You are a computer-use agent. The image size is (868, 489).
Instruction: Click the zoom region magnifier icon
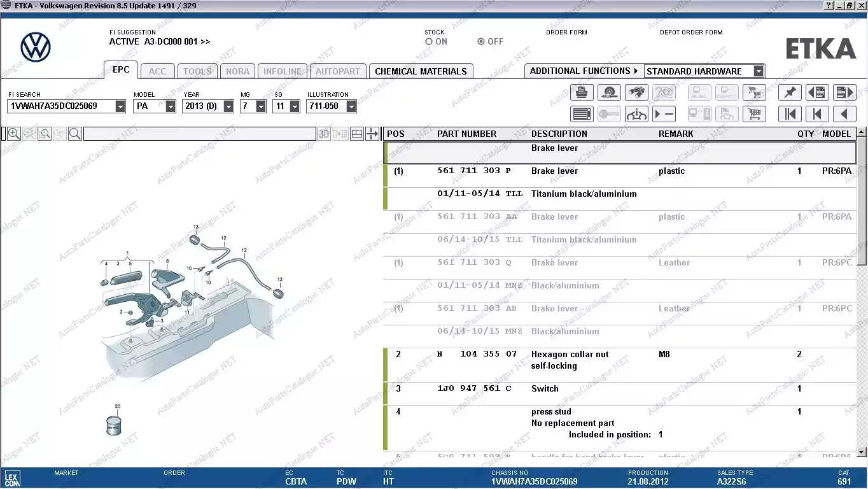coord(45,134)
